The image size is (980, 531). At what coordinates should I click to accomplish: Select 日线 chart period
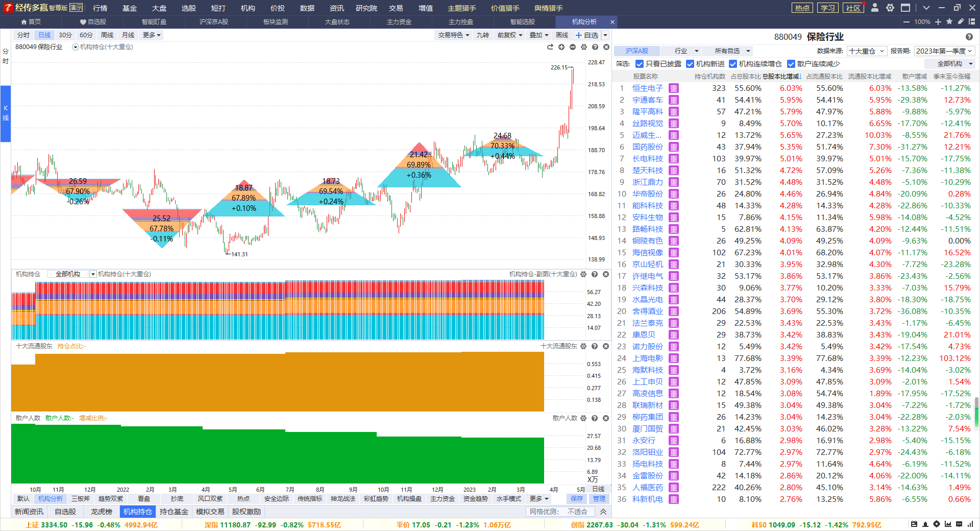(x=45, y=35)
